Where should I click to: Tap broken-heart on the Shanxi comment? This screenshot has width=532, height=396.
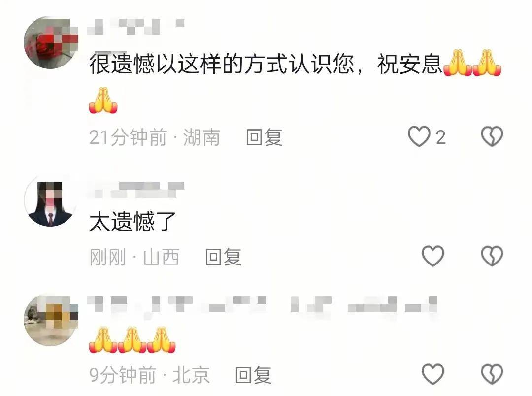[x=492, y=256]
